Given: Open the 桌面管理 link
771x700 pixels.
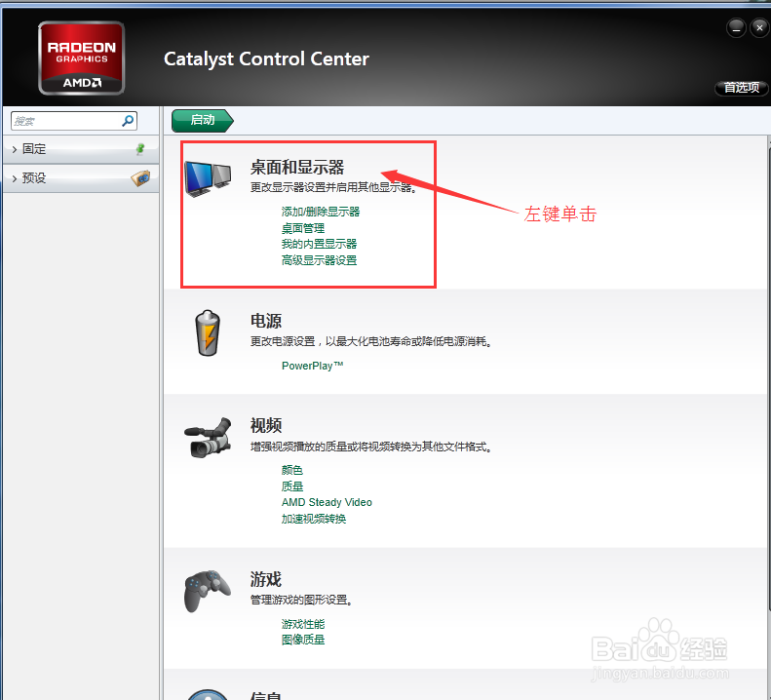Looking at the screenshot, I should [x=303, y=228].
